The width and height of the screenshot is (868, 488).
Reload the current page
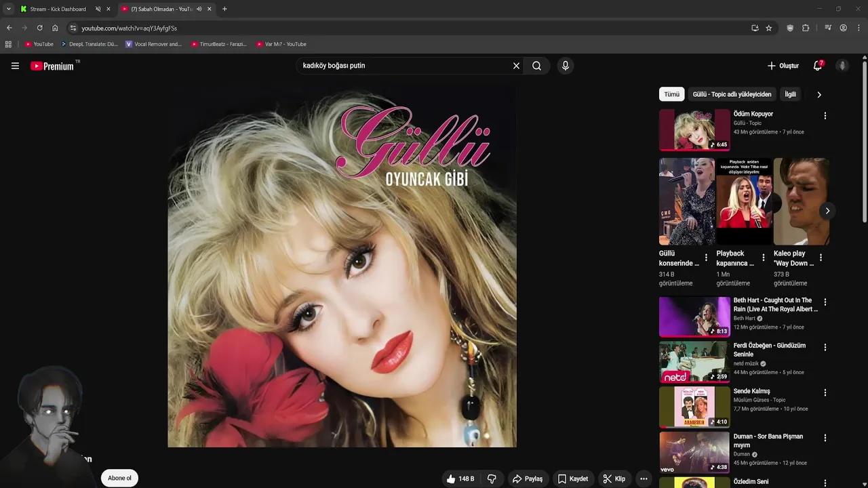[x=39, y=28]
